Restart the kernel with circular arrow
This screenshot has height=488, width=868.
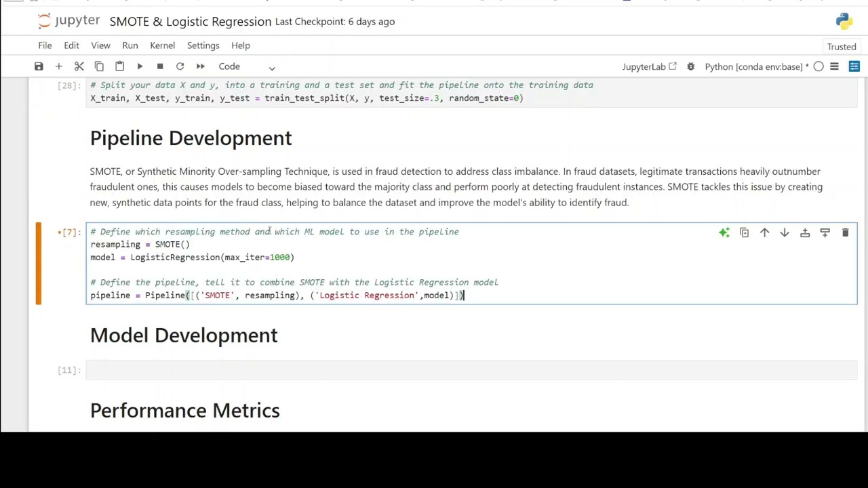pos(180,66)
